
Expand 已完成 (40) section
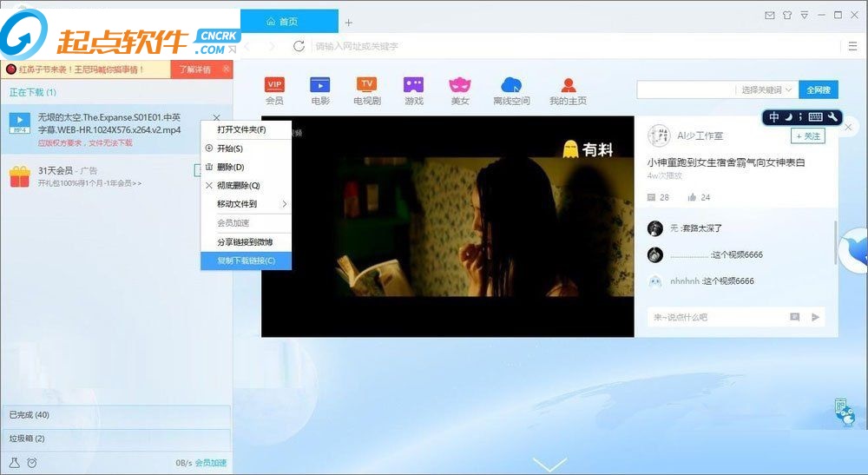(116, 415)
